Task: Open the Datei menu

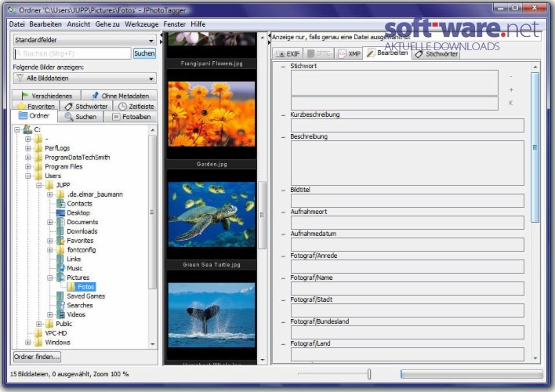Action: point(17,24)
